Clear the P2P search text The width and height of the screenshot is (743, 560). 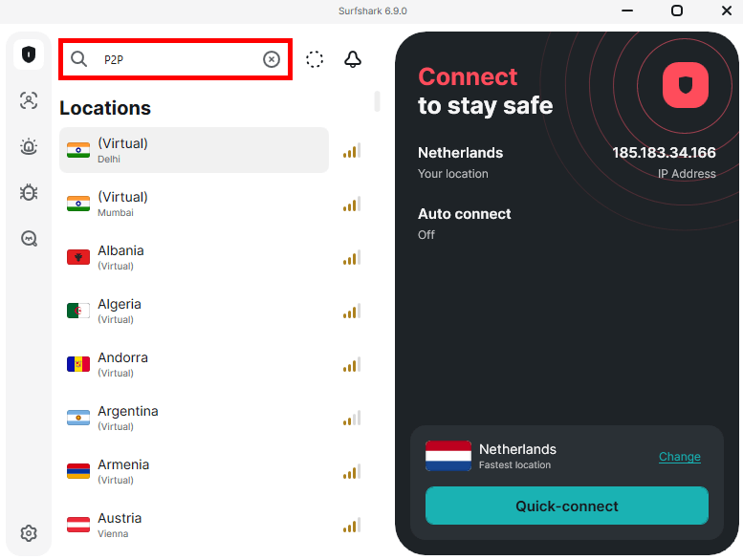click(272, 59)
